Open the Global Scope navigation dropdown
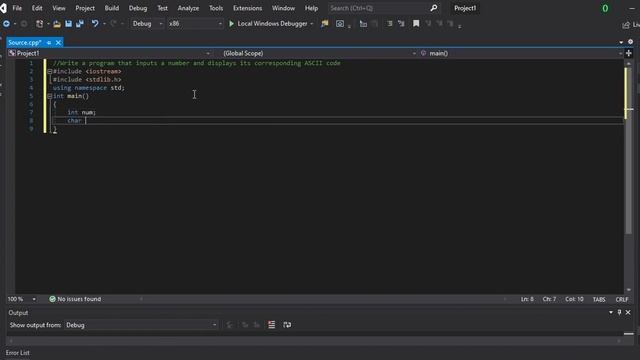Image resolution: width=640 pixels, height=360 pixels. pyautogui.click(x=320, y=53)
